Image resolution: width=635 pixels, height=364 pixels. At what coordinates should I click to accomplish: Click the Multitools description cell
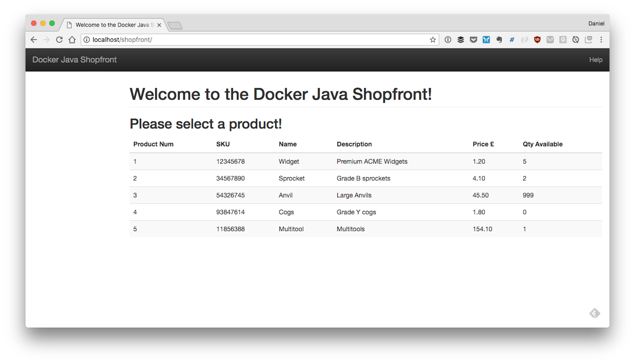[x=350, y=229]
